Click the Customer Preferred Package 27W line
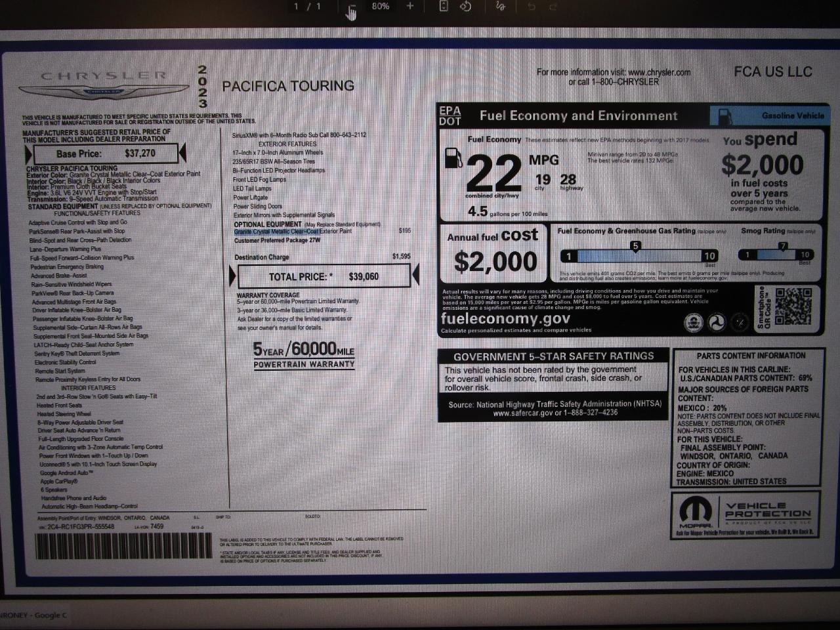Screen dimensions: 840x630 tap(278, 241)
